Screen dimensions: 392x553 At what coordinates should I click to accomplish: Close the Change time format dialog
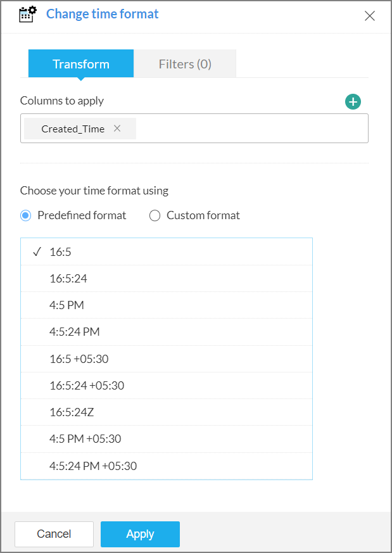(370, 16)
